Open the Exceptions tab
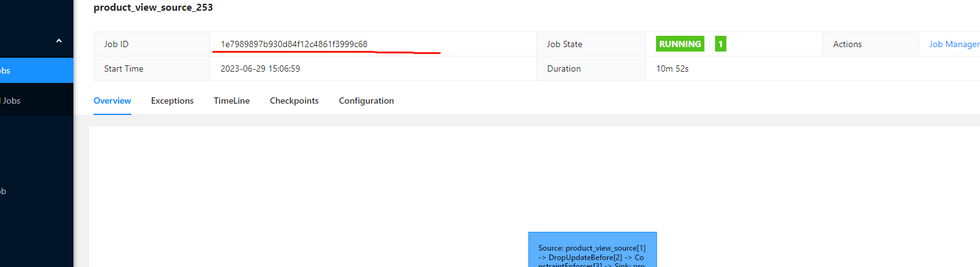 (173, 101)
